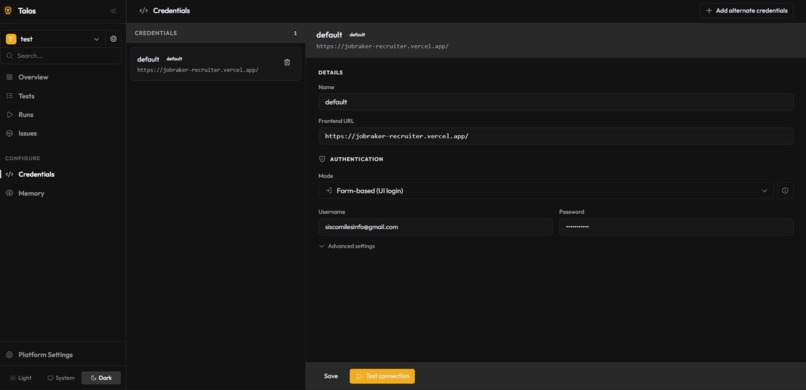The width and height of the screenshot is (806, 390).
Task: Switch theme to Light
Action: (x=21, y=378)
